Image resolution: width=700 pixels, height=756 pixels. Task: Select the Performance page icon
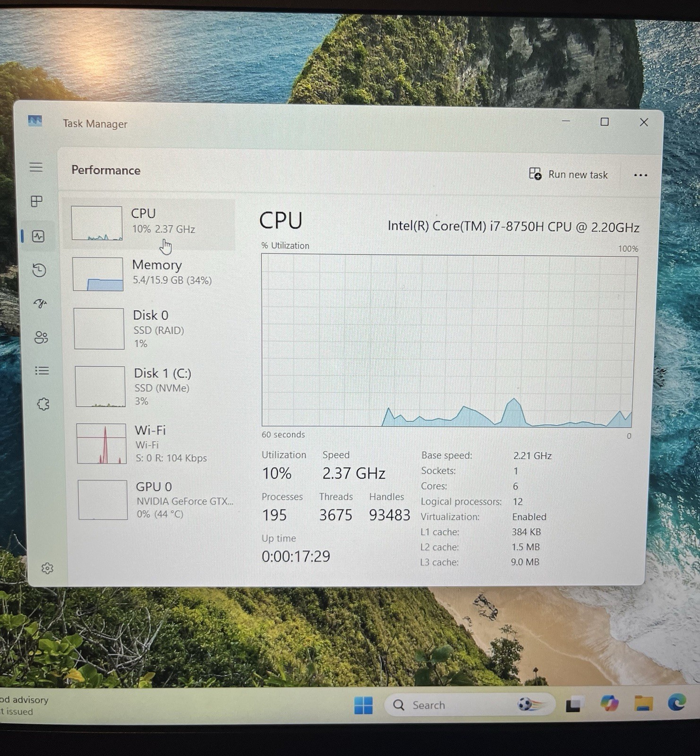(38, 236)
